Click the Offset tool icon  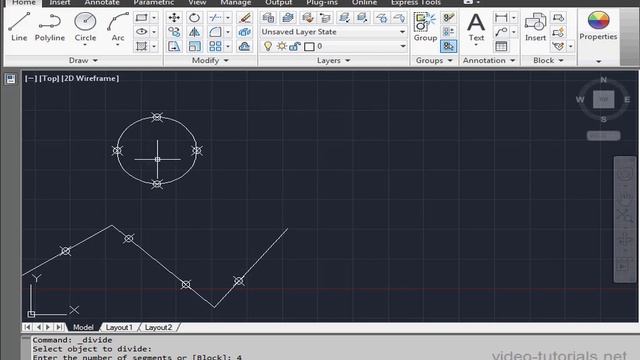pos(244,46)
